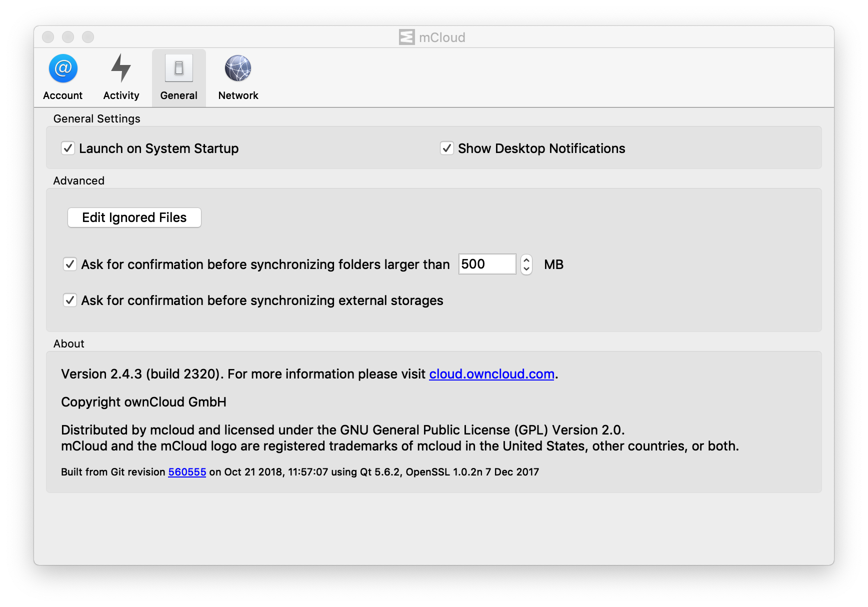Disable Show Desktop Notifications checkbox
This screenshot has width=868, height=607.
447,148
